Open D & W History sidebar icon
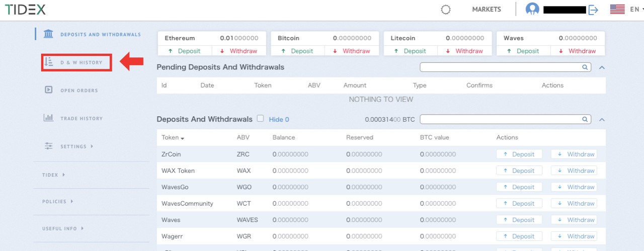 (x=49, y=62)
